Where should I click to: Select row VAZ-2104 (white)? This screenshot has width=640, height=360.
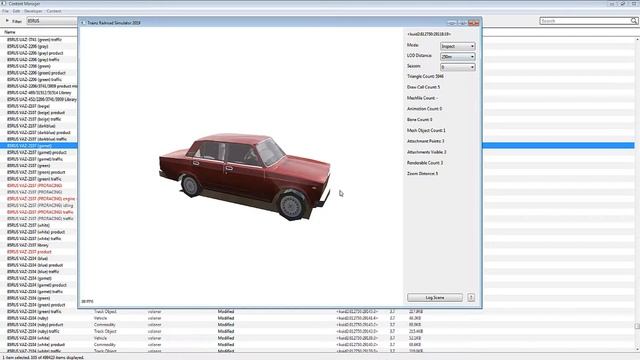(x=28, y=338)
